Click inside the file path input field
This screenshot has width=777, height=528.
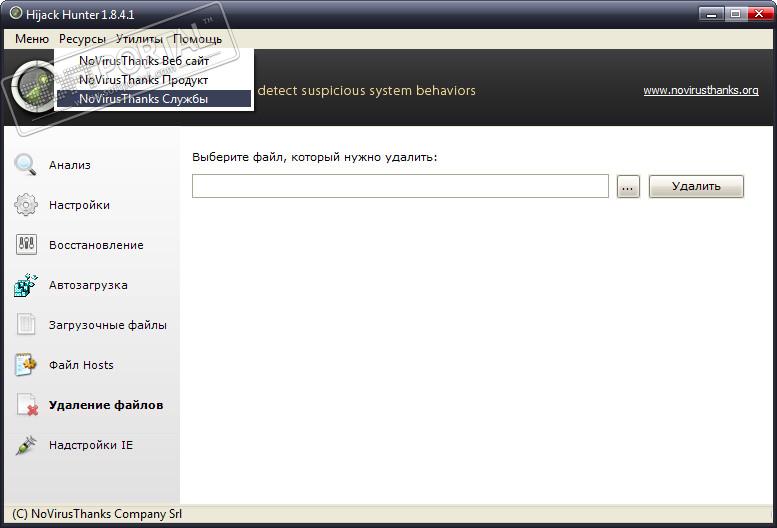coord(400,186)
